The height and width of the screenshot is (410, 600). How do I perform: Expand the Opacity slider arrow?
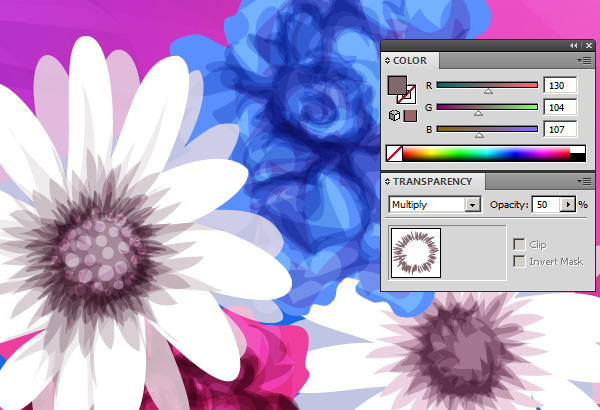tap(569, 205)
